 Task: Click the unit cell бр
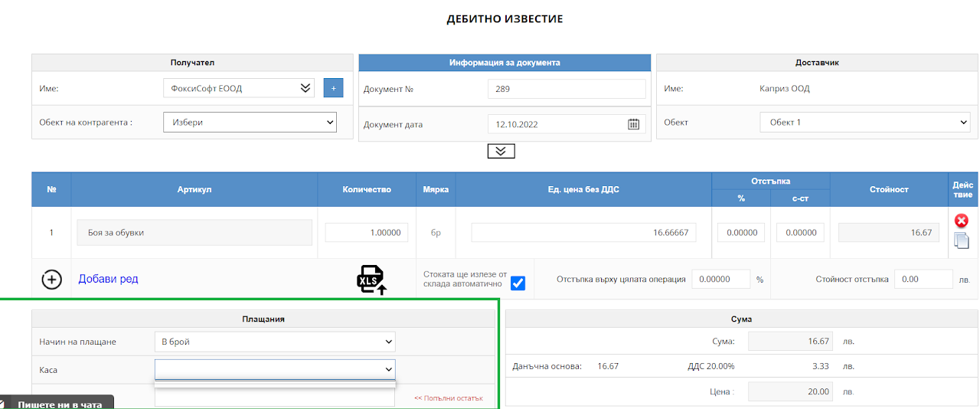coord(436,233)
